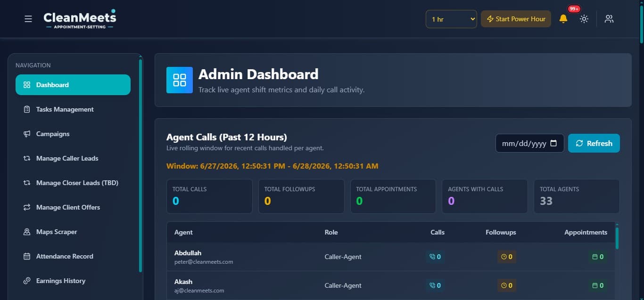Viewport: 644px width, 300px height.
Task: Click the 99+ notification badge
Action: click(x=574, y=9)
